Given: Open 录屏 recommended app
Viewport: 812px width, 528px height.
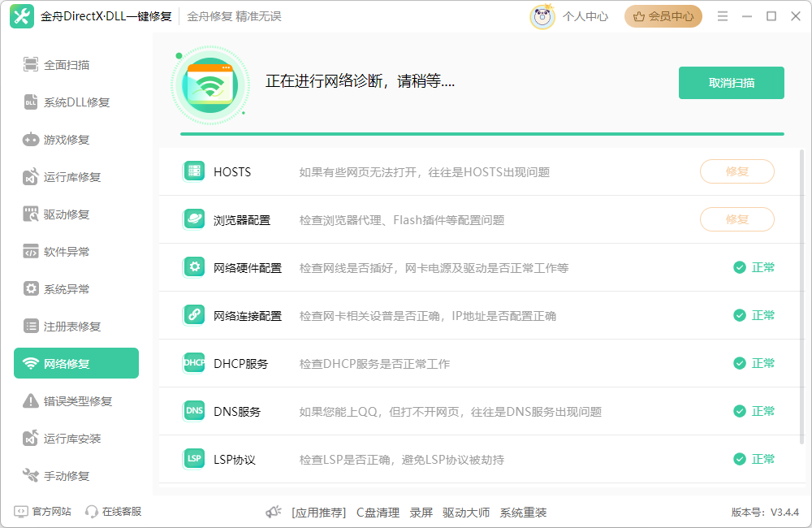Looking at the screenshot, I should click(421, 513).
